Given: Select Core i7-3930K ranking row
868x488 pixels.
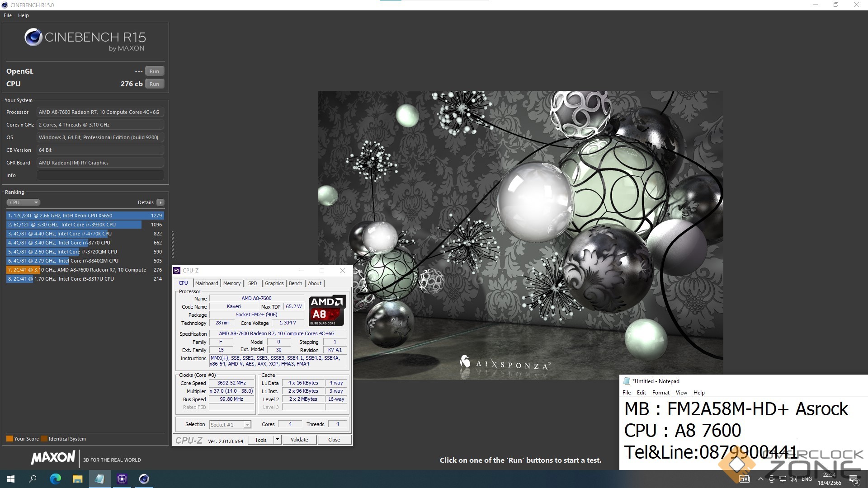Looking at the screenshot, I should [x=85, y=225].
